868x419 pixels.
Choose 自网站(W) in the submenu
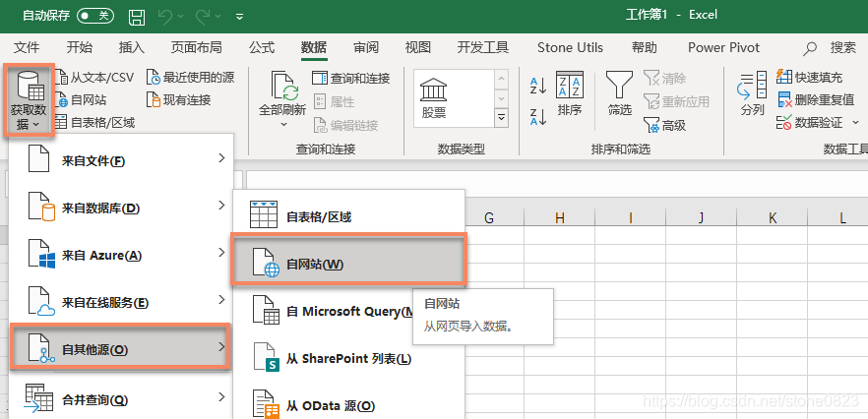[x=348, y=262]
